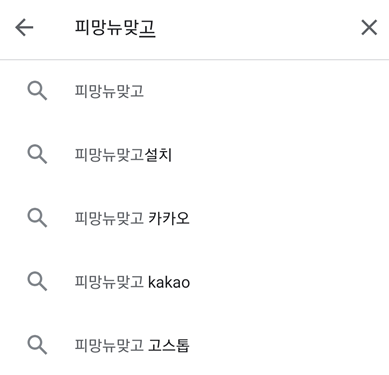Viewport: 389px width, 375px height.
Task: Click the bold 카카오 suffix text
Action: [x=169, y=218]
